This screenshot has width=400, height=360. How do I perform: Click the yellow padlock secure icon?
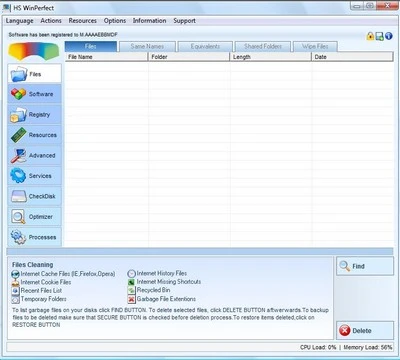point(370,36)
